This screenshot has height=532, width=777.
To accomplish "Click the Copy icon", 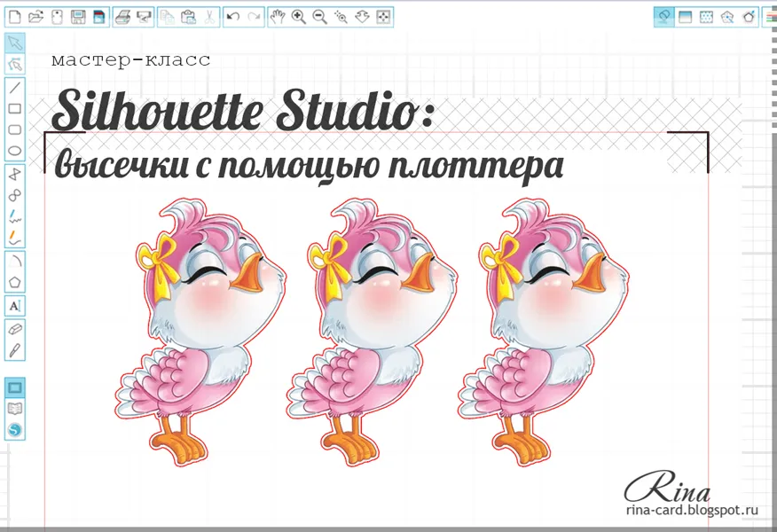I will (168, 18).
